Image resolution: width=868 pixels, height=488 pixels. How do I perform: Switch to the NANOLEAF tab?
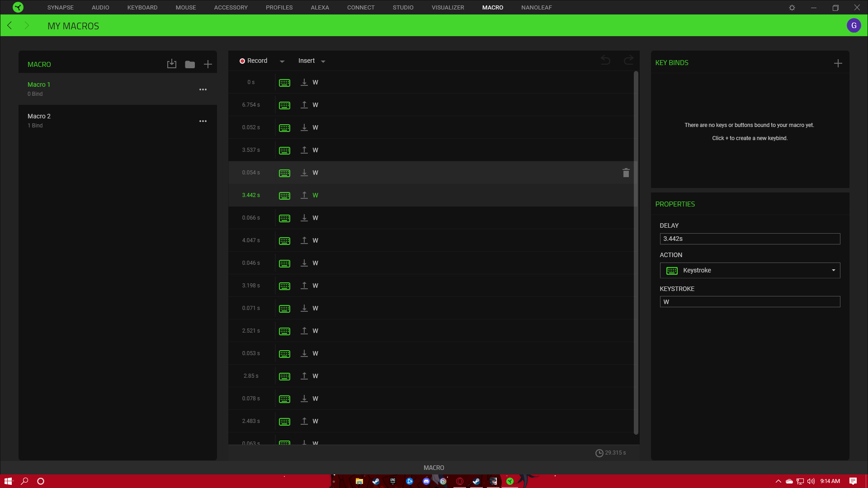(x=536, y=8)
